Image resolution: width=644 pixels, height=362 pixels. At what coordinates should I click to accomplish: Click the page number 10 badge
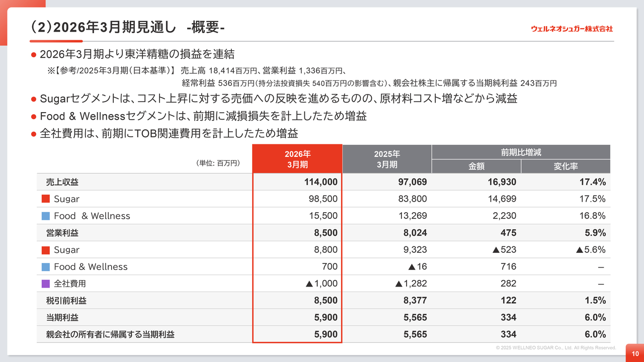635,353
